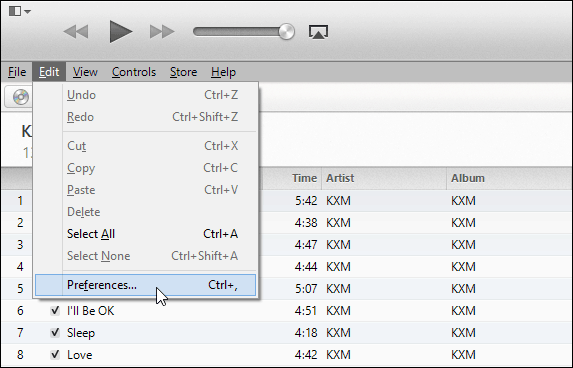Click the 4:38 time in row 2
The height and width of the screenshot is (368, 573).
pos(306,223)
